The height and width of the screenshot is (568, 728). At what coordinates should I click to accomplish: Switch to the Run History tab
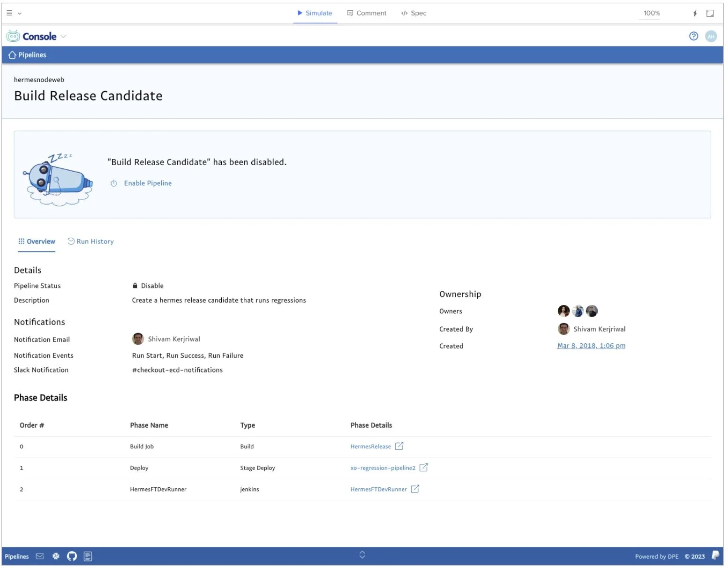[91, 242]
